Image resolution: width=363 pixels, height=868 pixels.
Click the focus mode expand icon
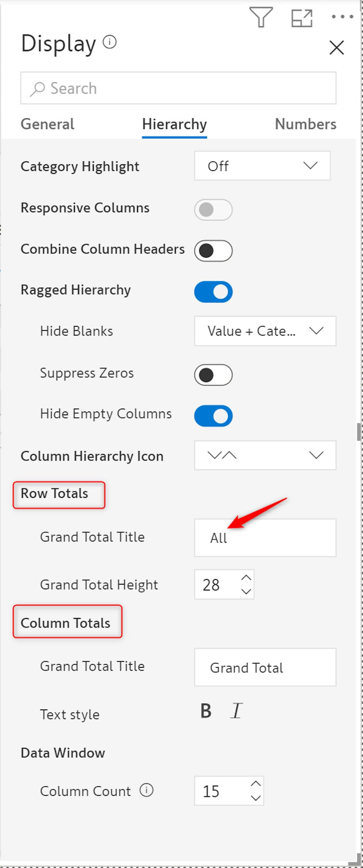tap(302, 18)
